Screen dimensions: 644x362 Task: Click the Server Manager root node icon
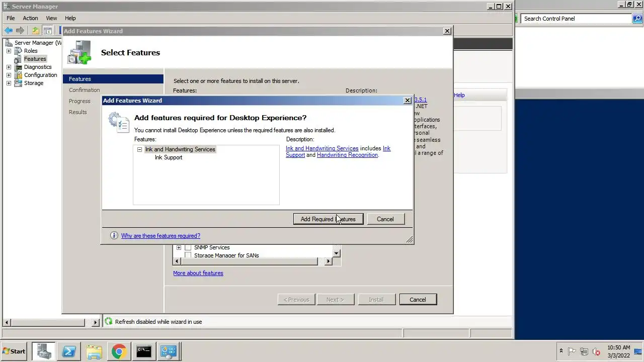pos(9,43)
